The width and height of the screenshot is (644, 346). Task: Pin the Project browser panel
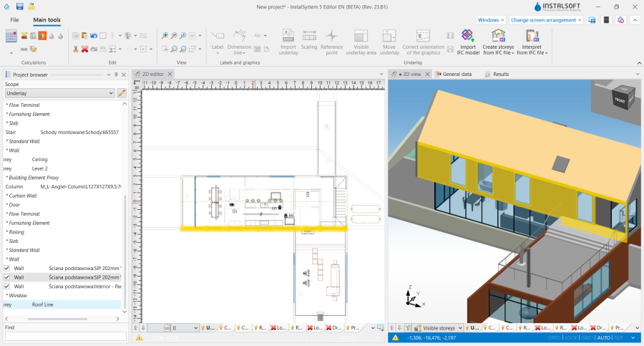pos(116,75)
